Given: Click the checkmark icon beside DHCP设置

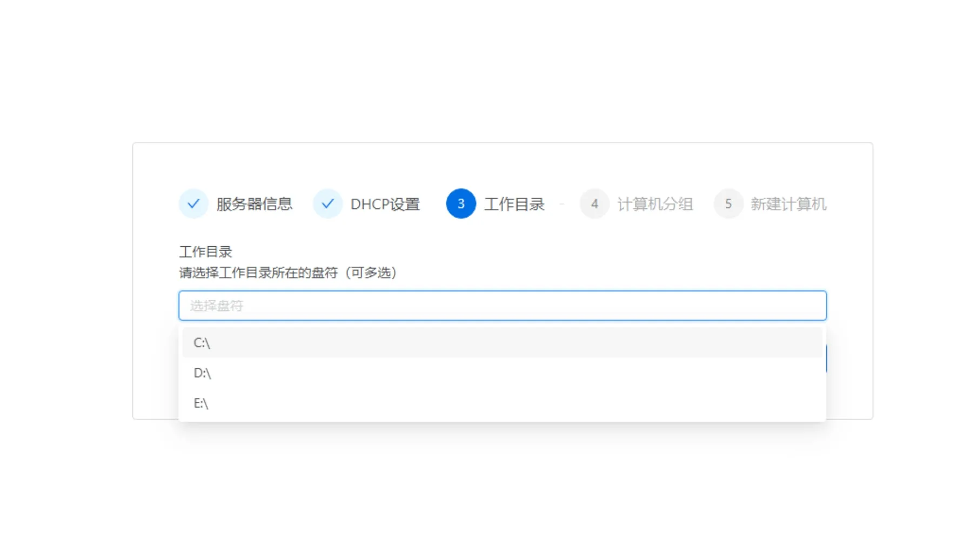Looking at the screenshot, I should tap(328, 204).
